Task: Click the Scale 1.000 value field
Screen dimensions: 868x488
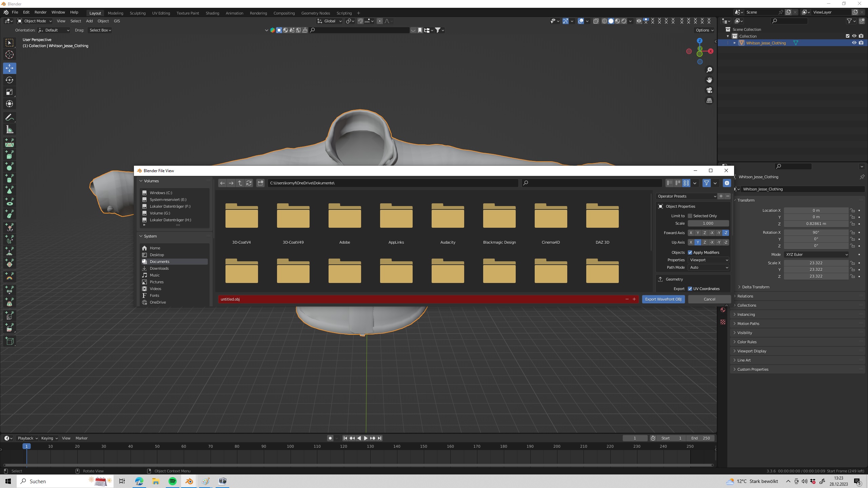Action: [x=708, y=223]
